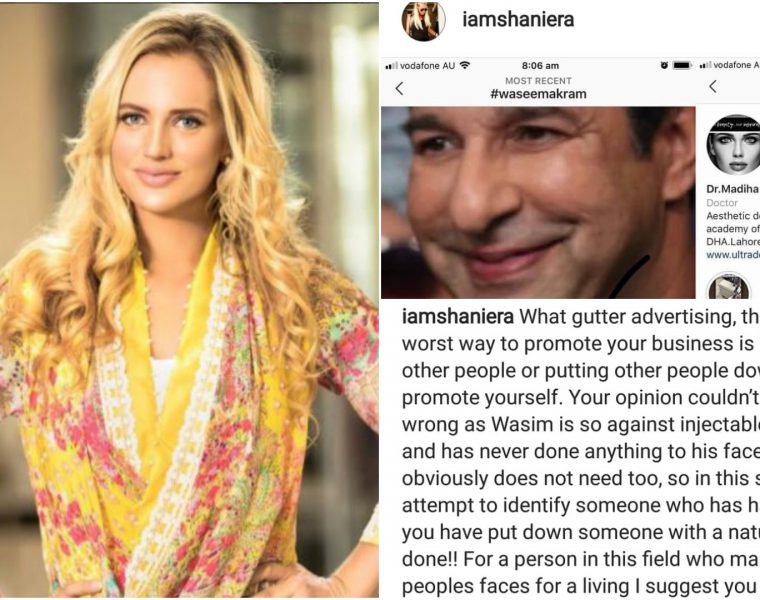This screenshot has height=600, width=760.
Task: Open the blonde woman portrait photo
Action: pyautogui.click(x=189, y=300)
